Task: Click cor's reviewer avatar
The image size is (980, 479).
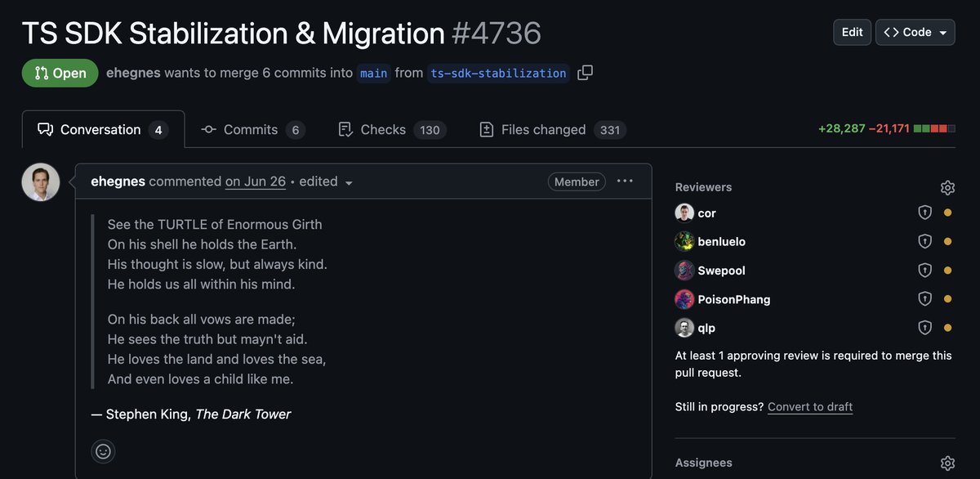Action: pos(684,213)
